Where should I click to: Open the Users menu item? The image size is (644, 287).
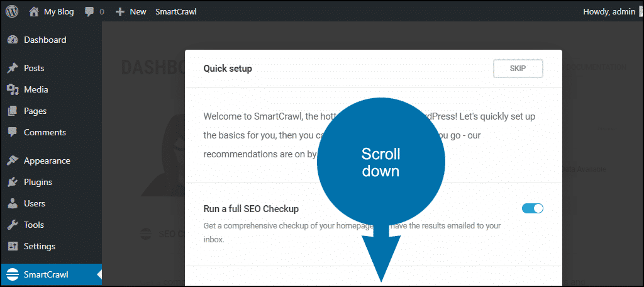[35, 203]
